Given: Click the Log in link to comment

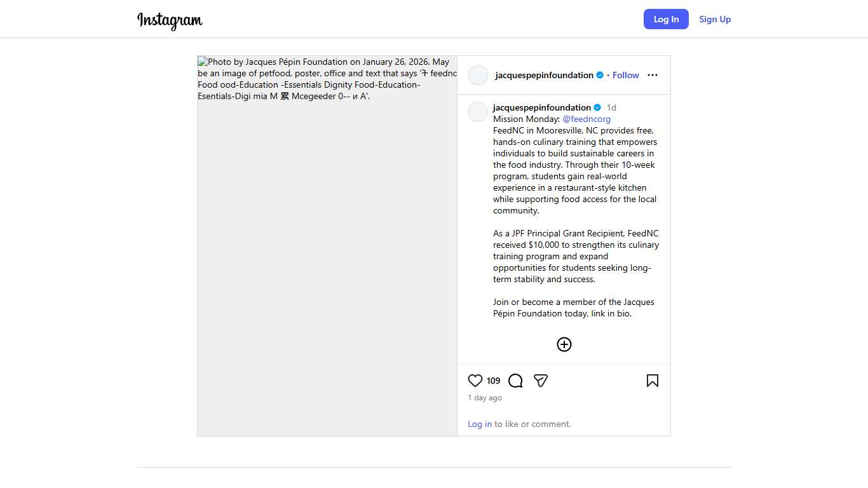Looking at the screenshot, I should [x=480, y=424].
